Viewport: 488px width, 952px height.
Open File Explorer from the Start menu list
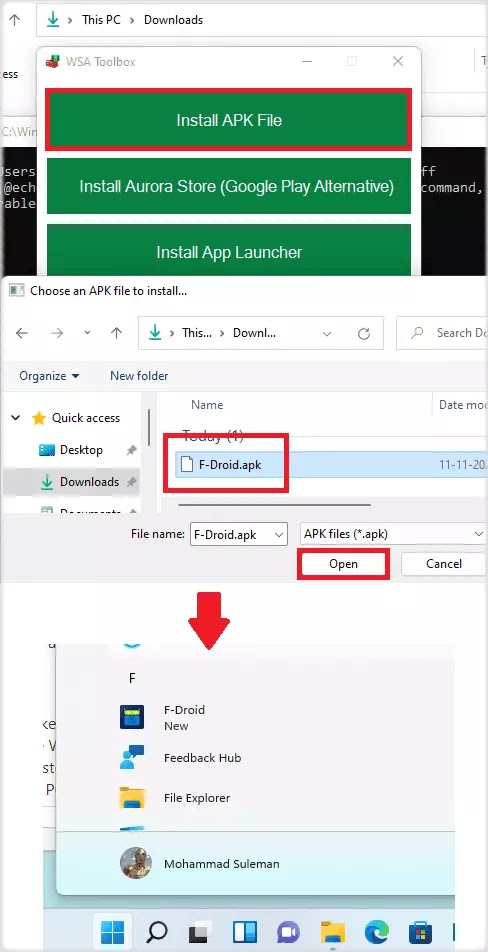coord(175,798)
